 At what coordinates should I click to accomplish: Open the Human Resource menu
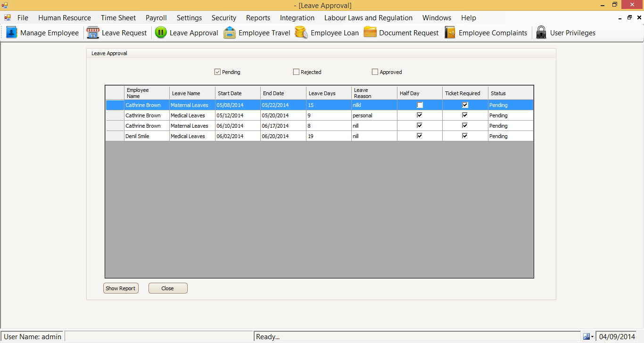click(65, 18)
